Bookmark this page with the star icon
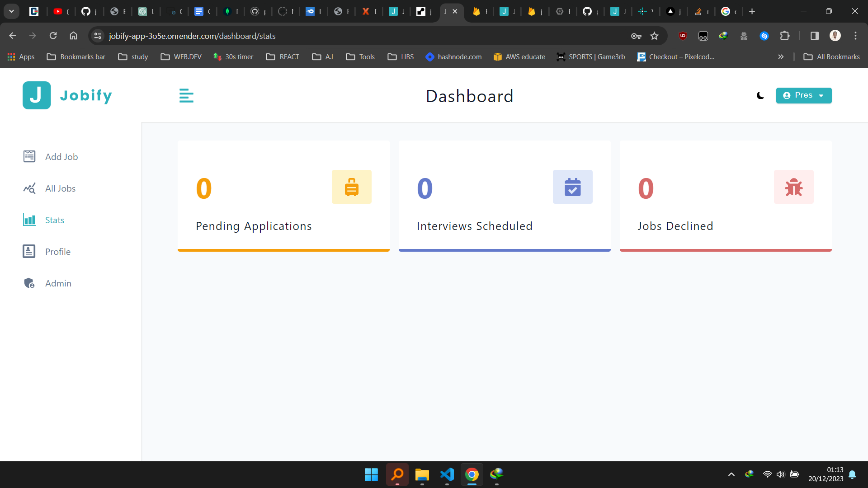Image resolution: width=868 pixels, height=488 pixels. [x=654, y=36]
